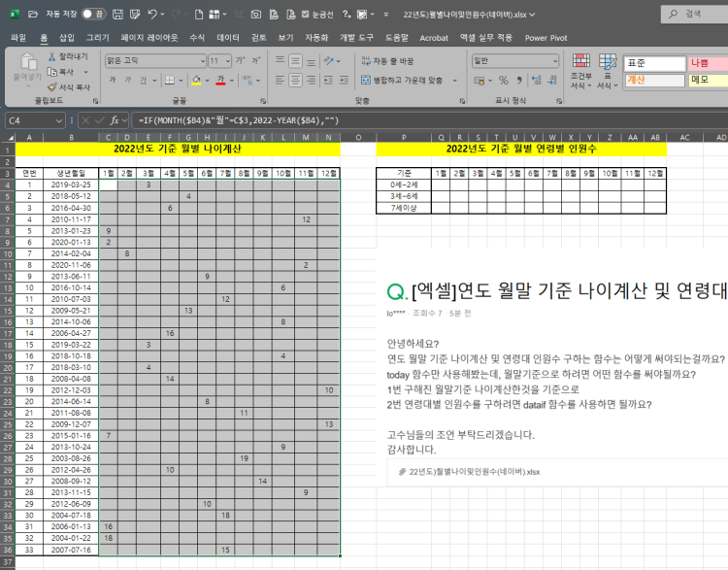Toggle center horizontal alignment
728x570 pixels.
point(295,81)
